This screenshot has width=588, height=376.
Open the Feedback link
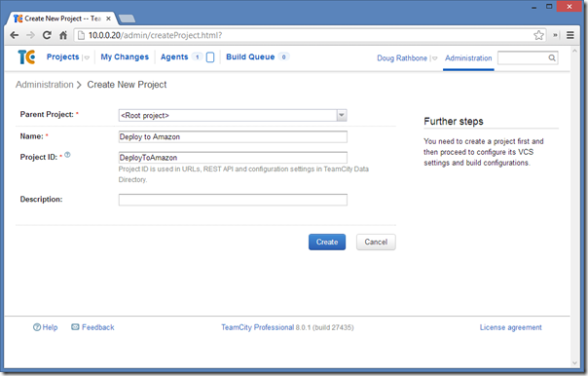click(x=98, y=327)
